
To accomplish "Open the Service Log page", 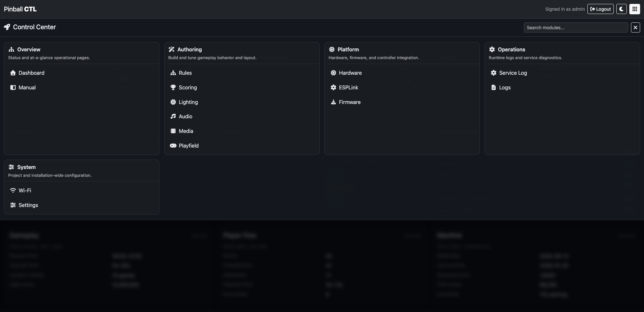I will pyautogui.click(x=513, y=73).
